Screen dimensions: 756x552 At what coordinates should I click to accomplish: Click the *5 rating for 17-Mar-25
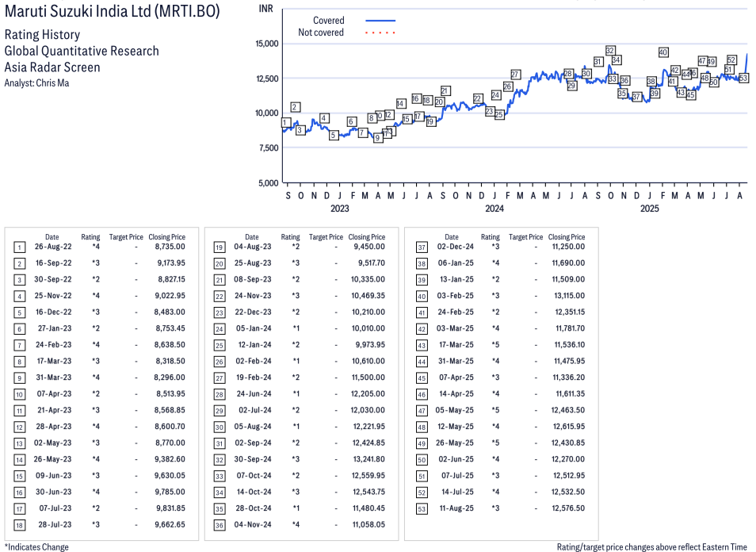495,344
